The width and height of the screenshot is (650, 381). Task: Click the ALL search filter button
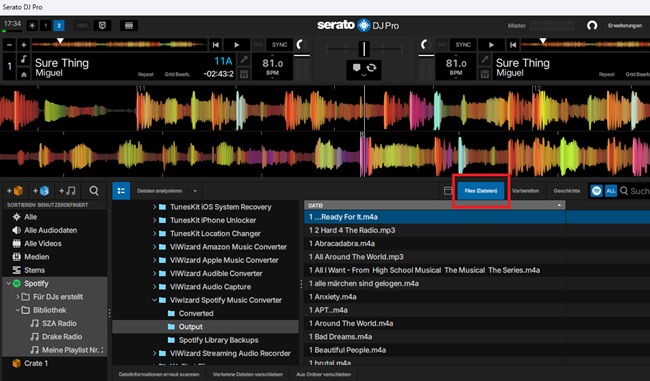pos(611,191)
